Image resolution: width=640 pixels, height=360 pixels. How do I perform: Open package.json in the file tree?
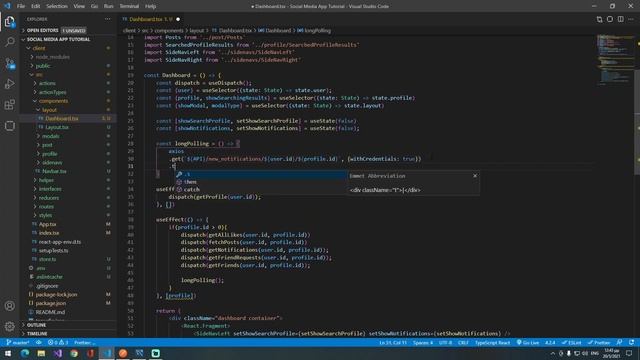(51, 303)
